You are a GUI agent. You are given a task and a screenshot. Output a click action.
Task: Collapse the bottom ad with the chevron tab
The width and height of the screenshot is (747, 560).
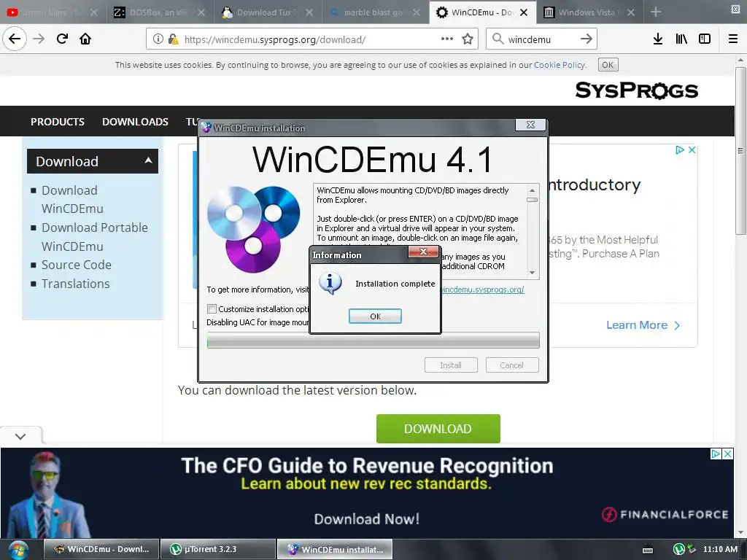pos(20,436)
